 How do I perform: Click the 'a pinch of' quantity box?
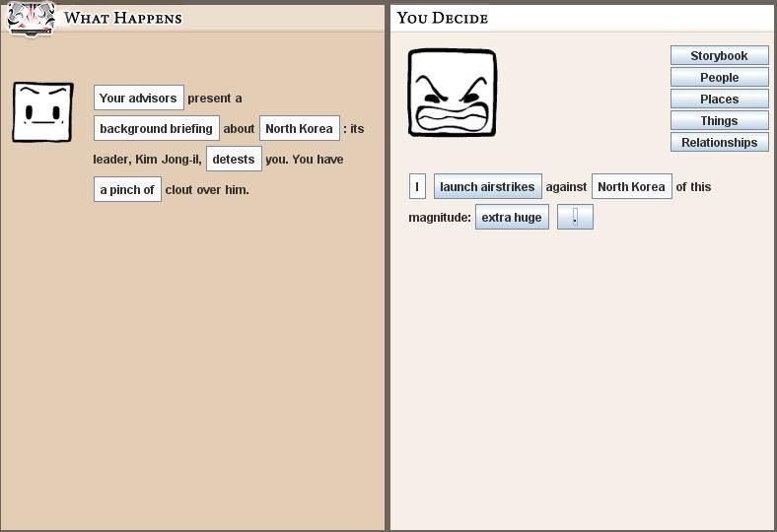click(127, 190)
